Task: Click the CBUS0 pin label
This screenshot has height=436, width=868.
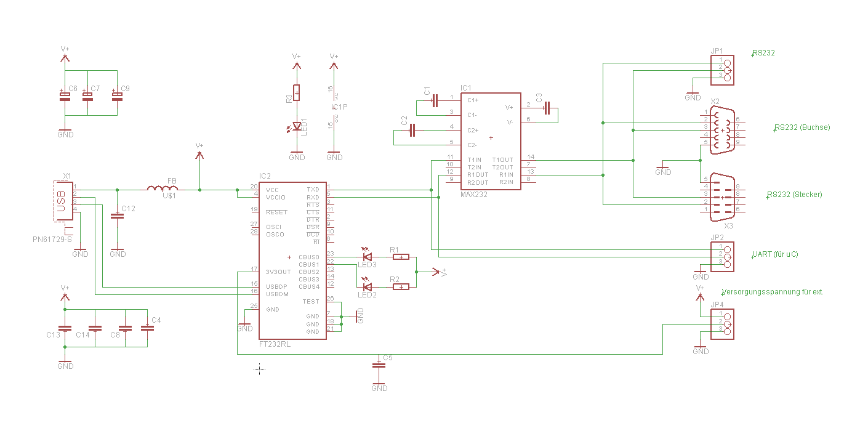Action: click(309, 257)
